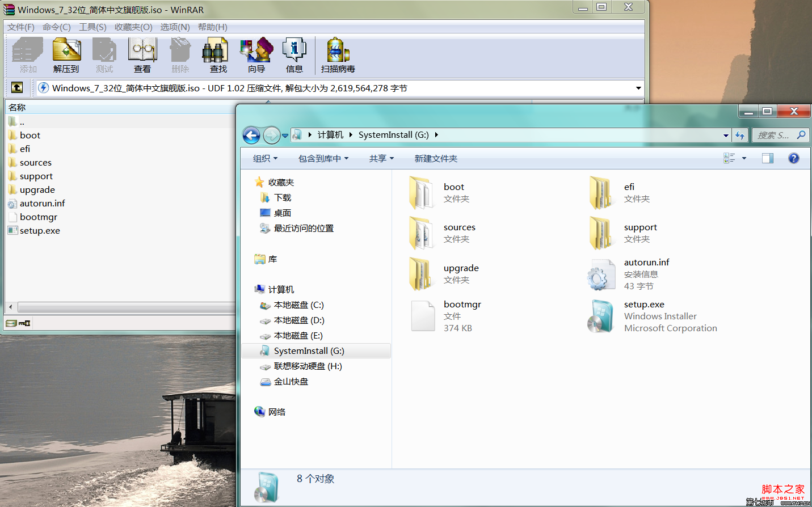Show archive info via the 信息 icon
Viewport: 812px width, 507px height.
294,54
